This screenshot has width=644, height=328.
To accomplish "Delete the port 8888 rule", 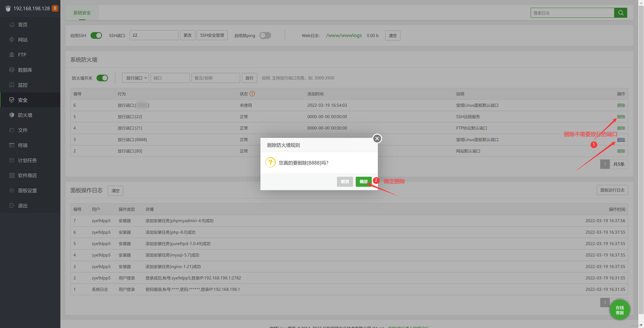I will tap(621, 140).
